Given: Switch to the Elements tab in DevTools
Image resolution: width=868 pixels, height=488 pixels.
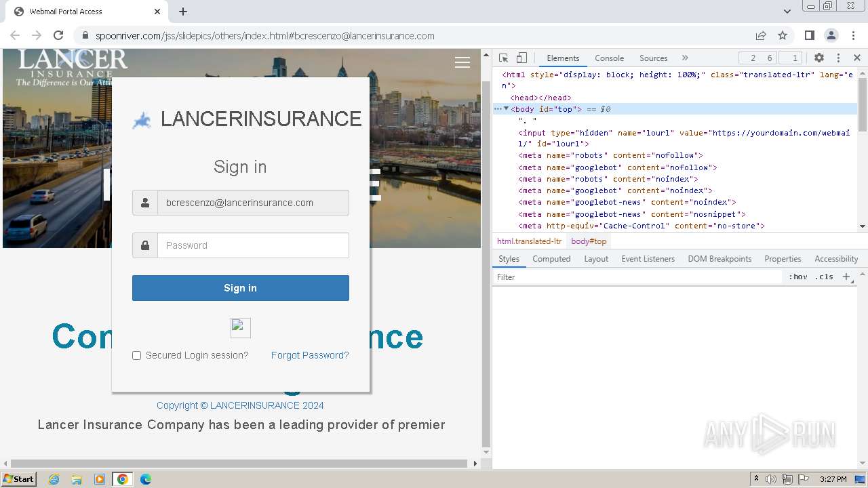Looking at the screenshot, I should (x=563, y=58).
